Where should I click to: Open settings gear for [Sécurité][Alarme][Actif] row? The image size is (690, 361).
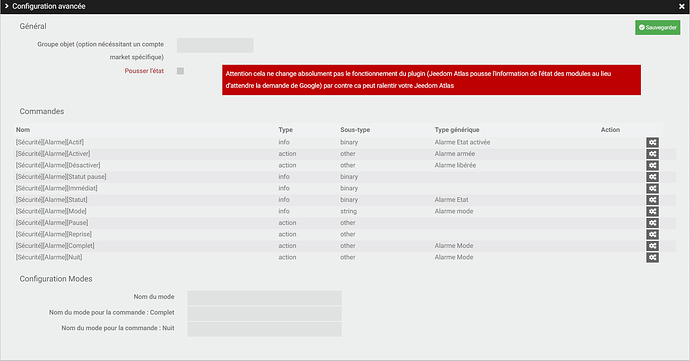click(652, 142)
